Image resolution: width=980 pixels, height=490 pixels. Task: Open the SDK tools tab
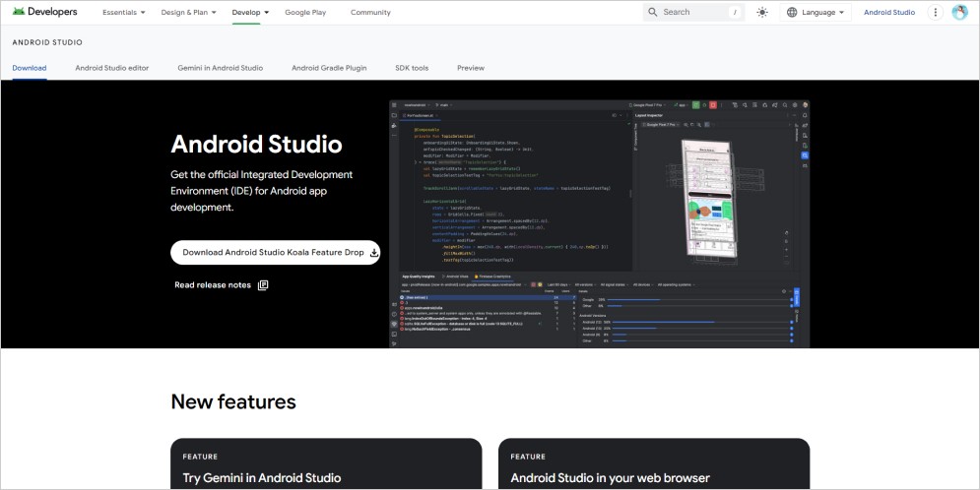pos(412,68)
